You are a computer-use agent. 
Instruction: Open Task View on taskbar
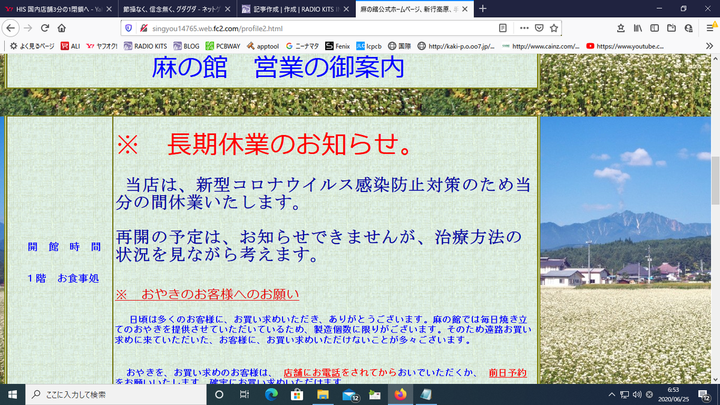click(244, 394)
